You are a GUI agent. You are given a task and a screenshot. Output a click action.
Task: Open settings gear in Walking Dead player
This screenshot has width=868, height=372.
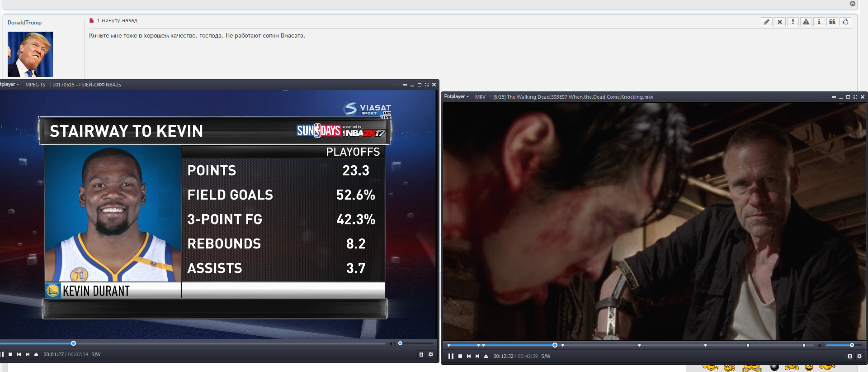(859, 356)
